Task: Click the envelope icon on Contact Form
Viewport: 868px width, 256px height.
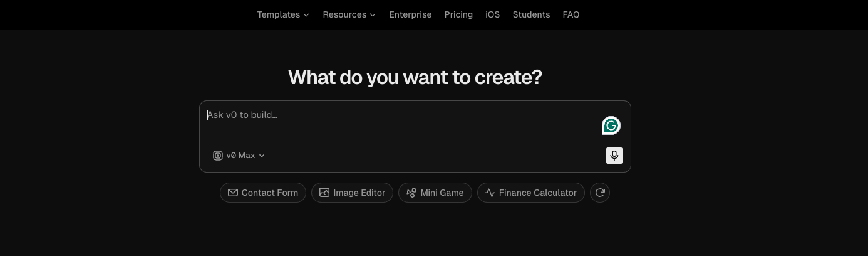Action: pos(233,193)
